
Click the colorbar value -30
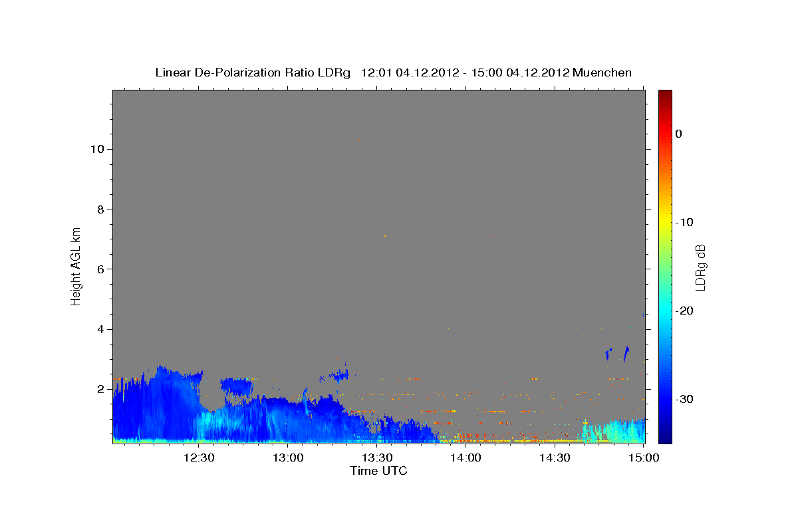(x=686, y=399)
